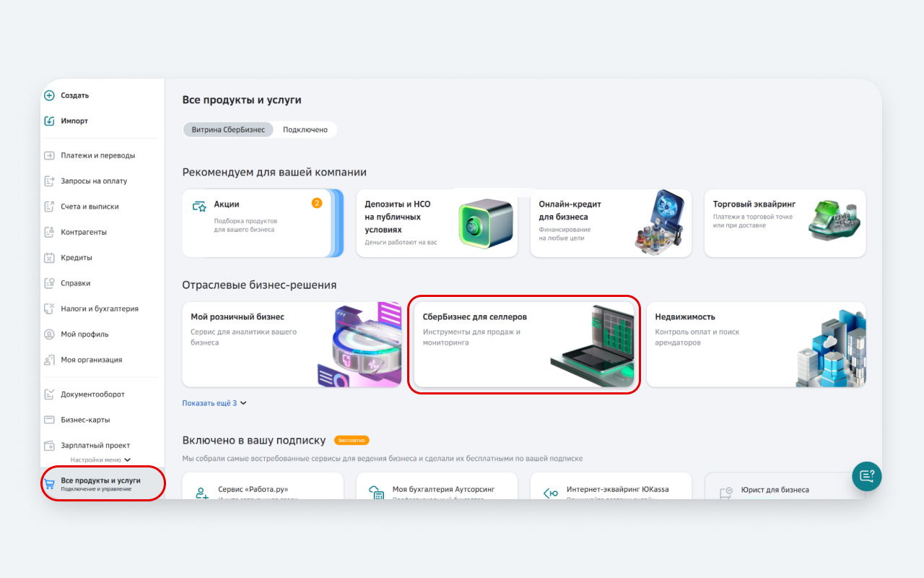Image resolution: width=924 pixels, height=578 pixels.
Task: Click the Счета и выписки icon
Action: pos(49,207)
